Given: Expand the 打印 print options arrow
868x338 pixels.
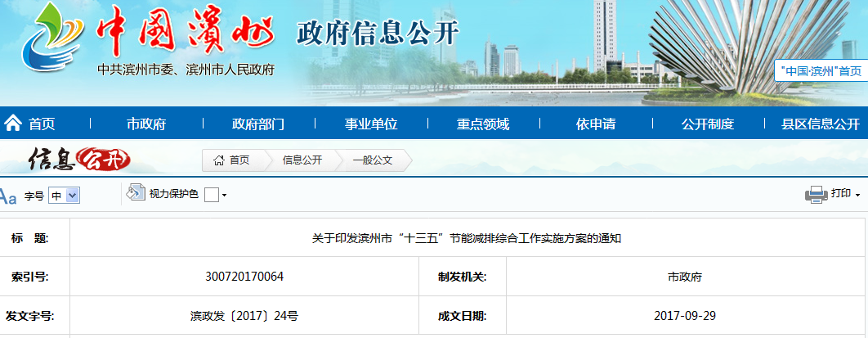Looking at the screenshot, I should [857, 196].
